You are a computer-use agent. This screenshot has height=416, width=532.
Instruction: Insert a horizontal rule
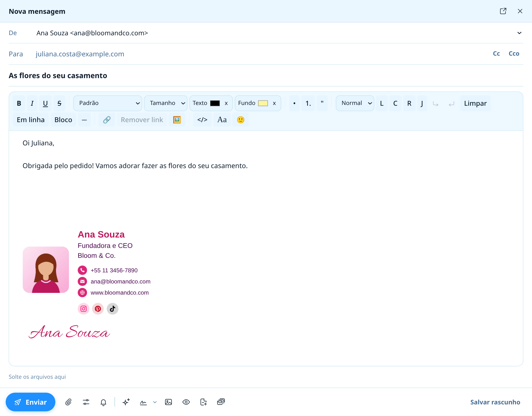coord(84,120)
